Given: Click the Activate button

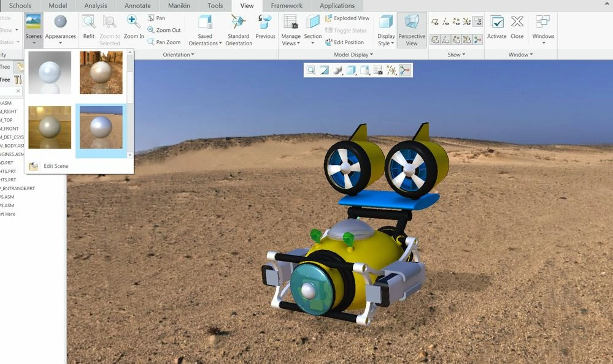Looking at the screenshot, I should pos(496,29).
